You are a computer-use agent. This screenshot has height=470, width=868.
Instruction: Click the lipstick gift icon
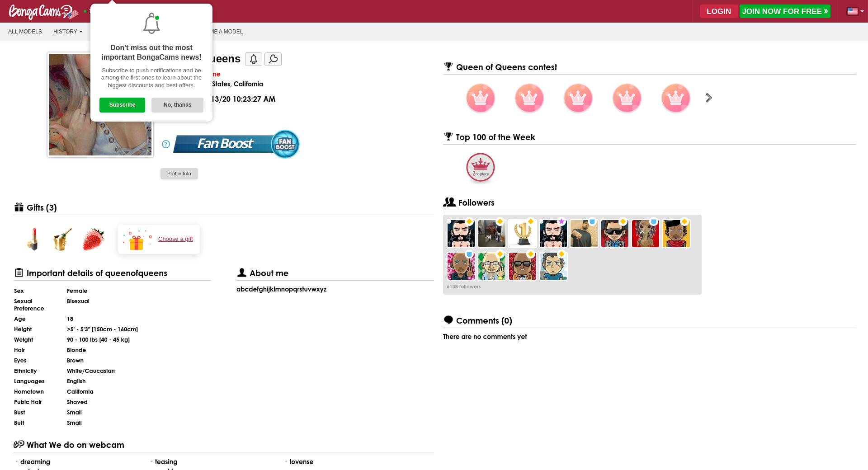33,239
